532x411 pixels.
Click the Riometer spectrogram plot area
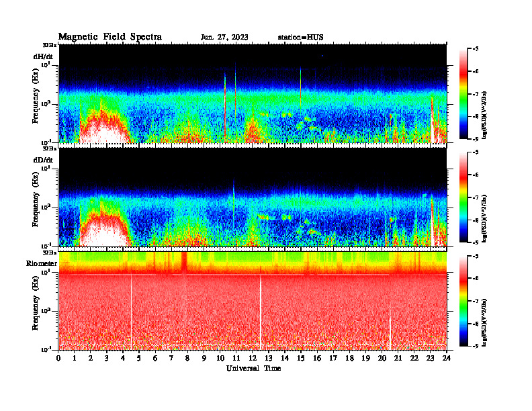coord(253,301)
